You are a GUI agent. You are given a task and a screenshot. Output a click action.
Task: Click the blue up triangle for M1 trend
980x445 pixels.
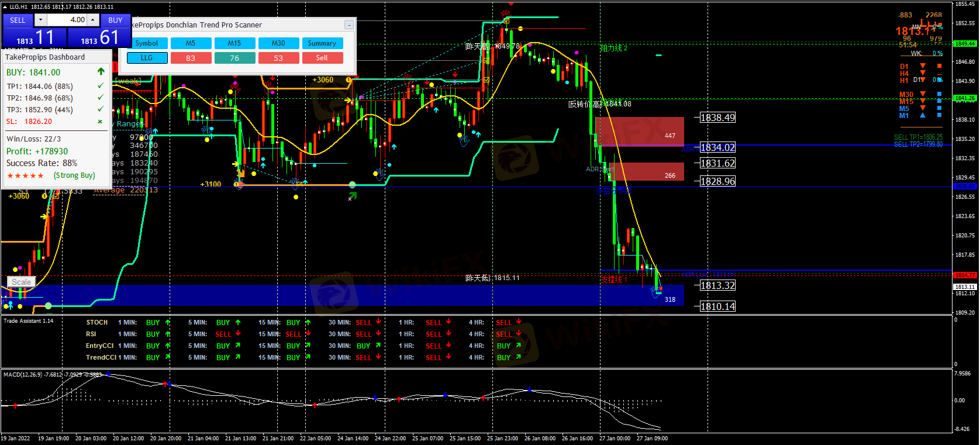pos(923,116)
